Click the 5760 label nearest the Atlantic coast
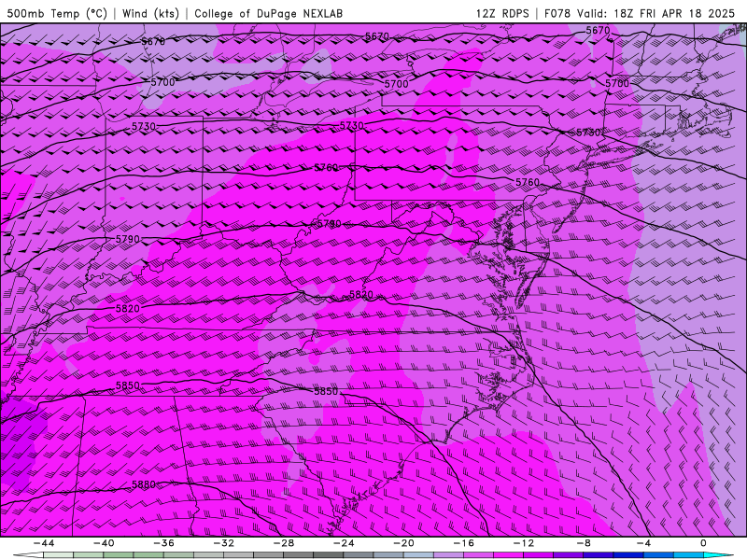The image size is (747, 560). [x=528, y=182]
